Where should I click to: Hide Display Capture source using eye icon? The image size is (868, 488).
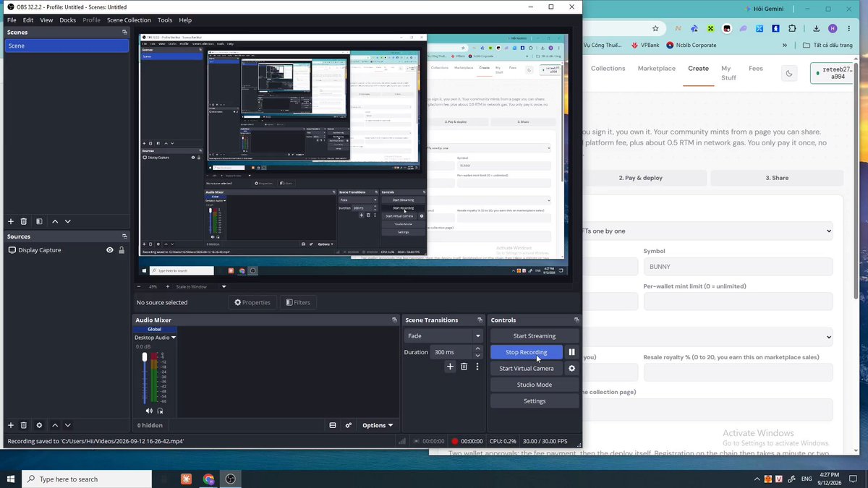pyautogui.click(x=110, y=250)
